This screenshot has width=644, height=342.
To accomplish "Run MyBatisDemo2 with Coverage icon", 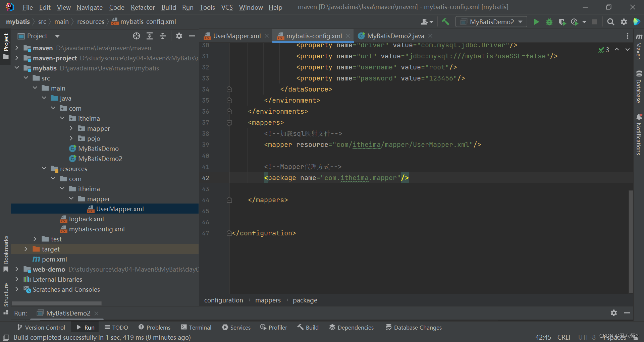I will (562, 21).
